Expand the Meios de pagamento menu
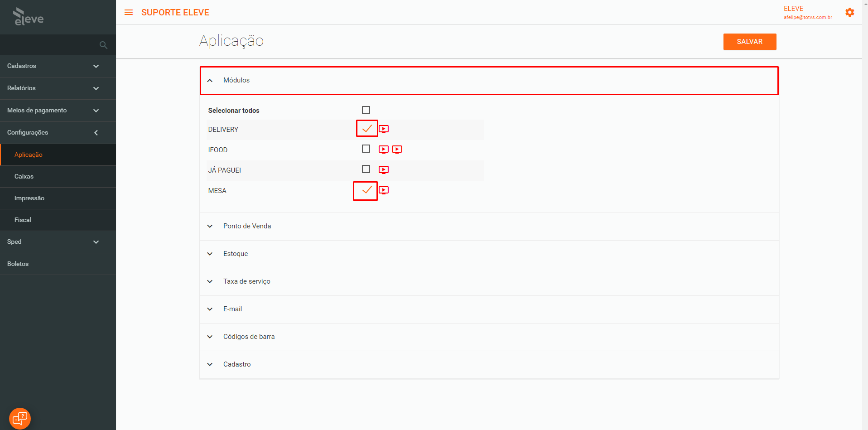This screenshot has height=430, width=868. [x=58, y=111]
